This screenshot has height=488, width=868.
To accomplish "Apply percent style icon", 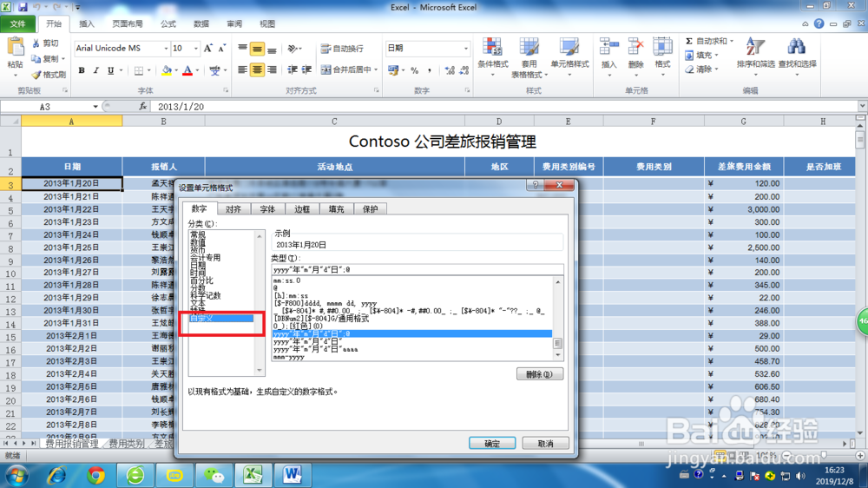I will 415,70.
